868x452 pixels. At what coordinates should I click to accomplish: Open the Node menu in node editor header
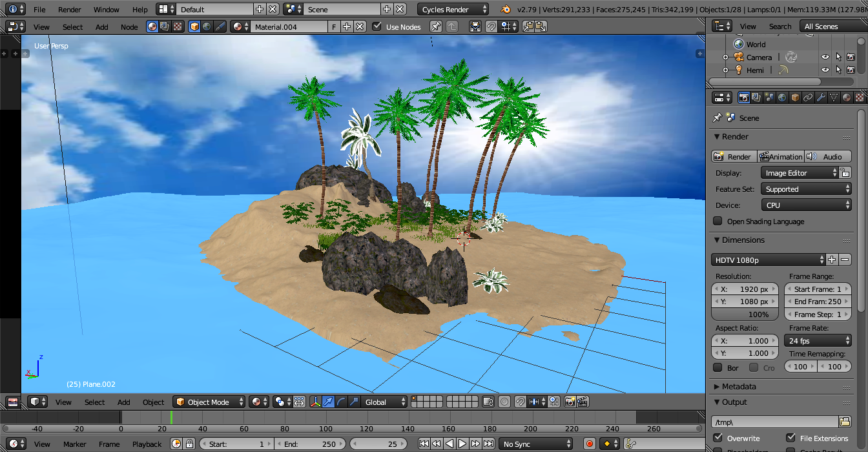129,26
